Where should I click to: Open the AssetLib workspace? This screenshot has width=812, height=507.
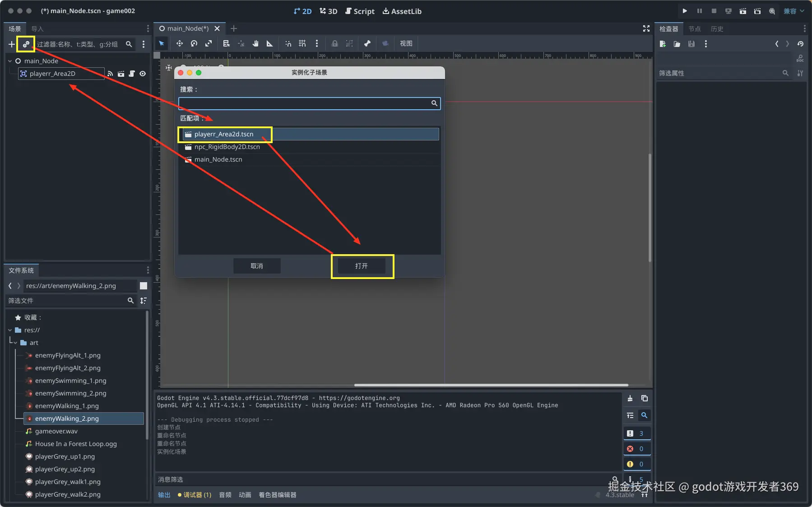coord(402,11)
